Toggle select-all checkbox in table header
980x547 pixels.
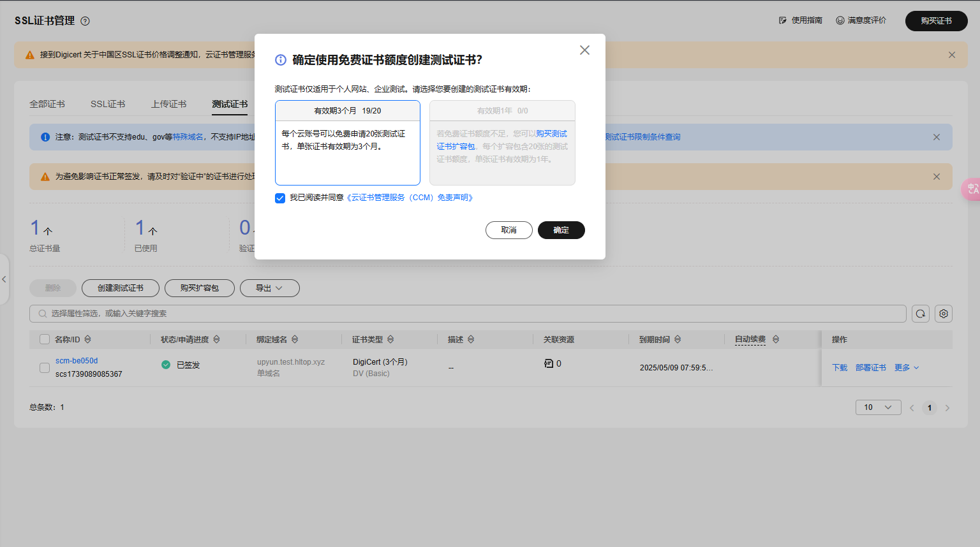click(45, 340)
